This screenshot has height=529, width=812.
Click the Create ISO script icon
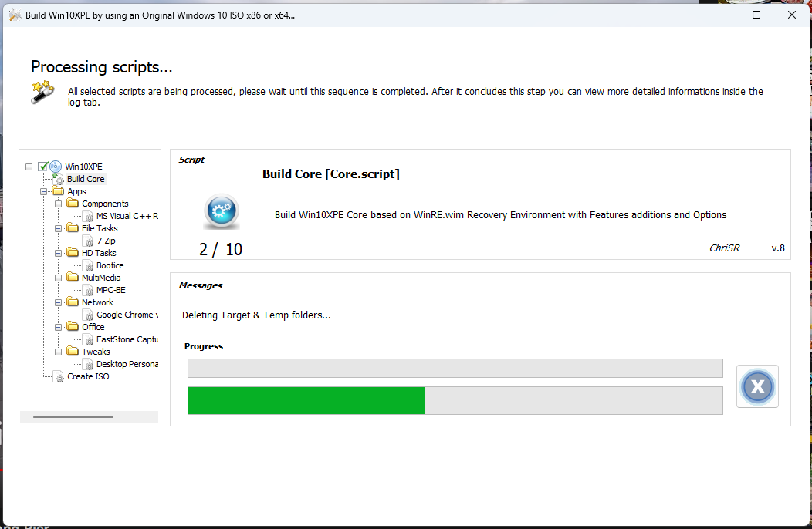(59, 377)
